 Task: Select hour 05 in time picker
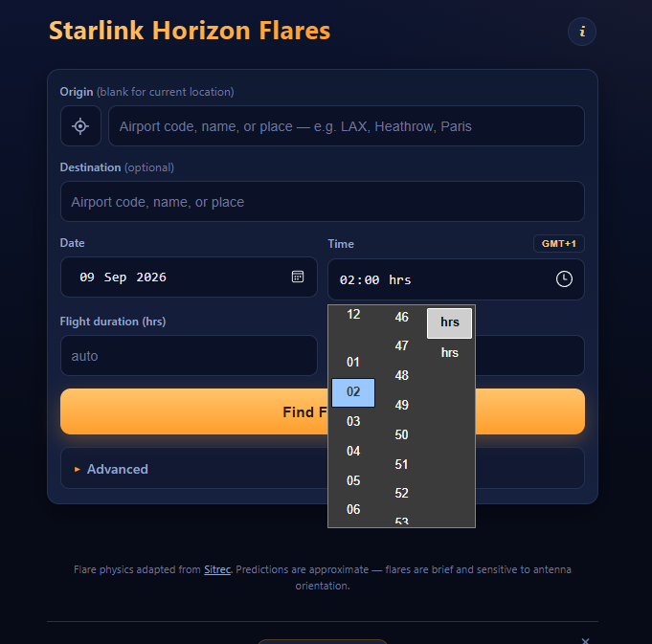(353, 480)
